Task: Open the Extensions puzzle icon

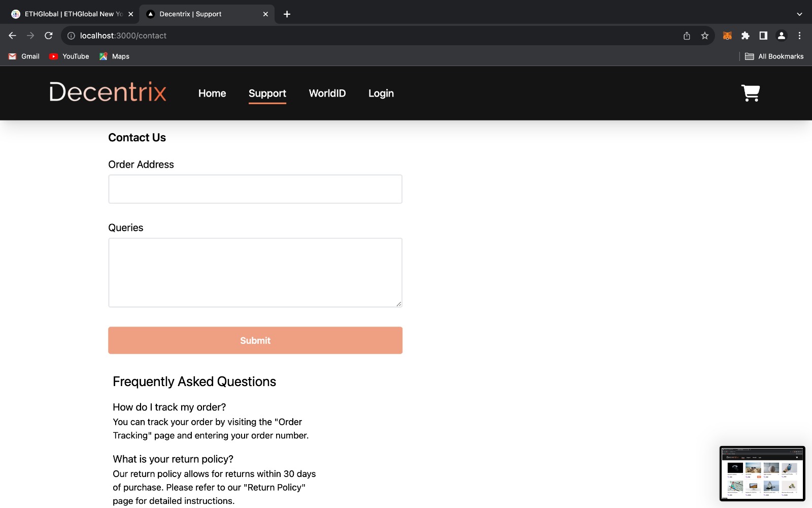Action: [x=746, y=36]
